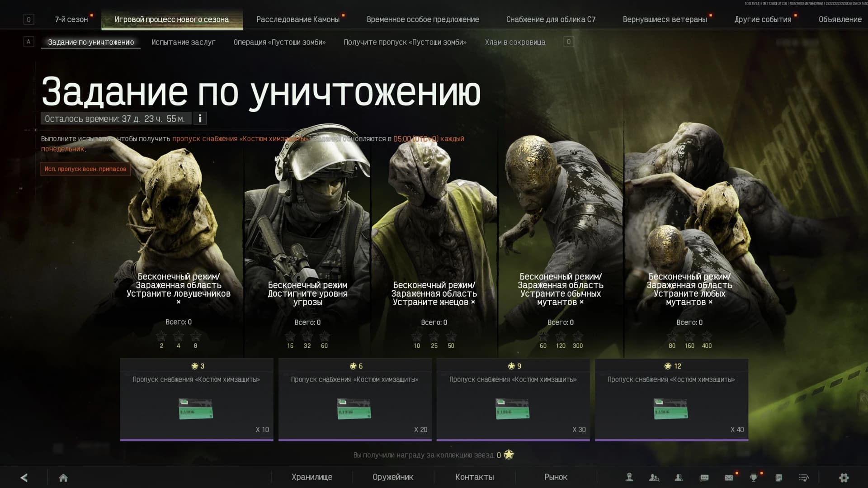Open the find players icon
Viewport: 868px width, 488px height.
(x=654, y=477)
